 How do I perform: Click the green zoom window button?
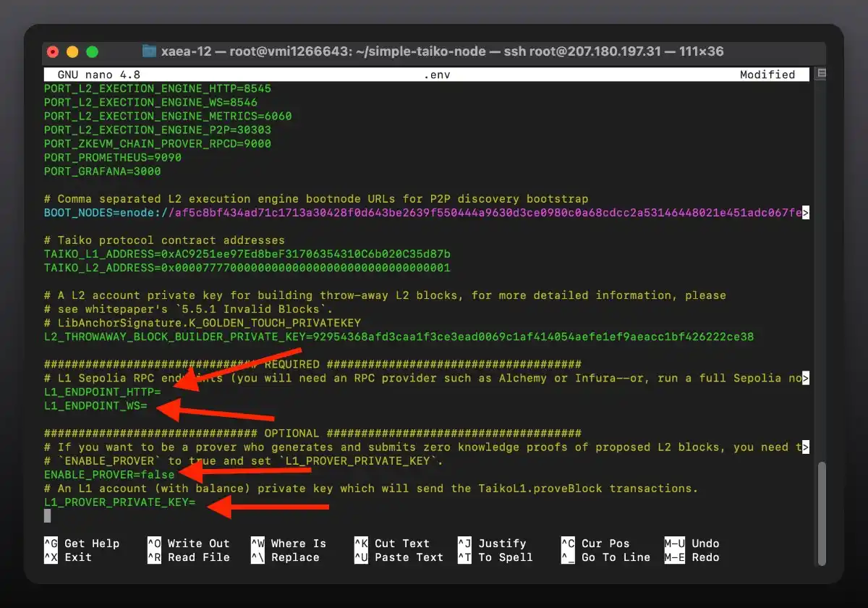[x=92, y=51]
